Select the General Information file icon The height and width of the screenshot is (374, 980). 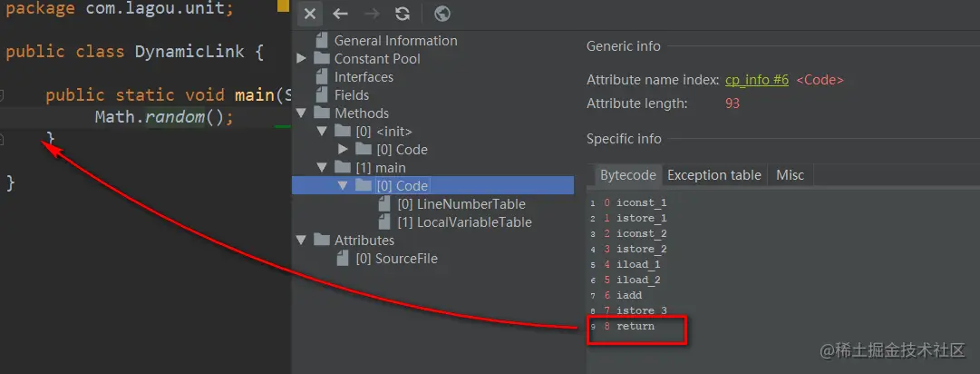[322, 41]
